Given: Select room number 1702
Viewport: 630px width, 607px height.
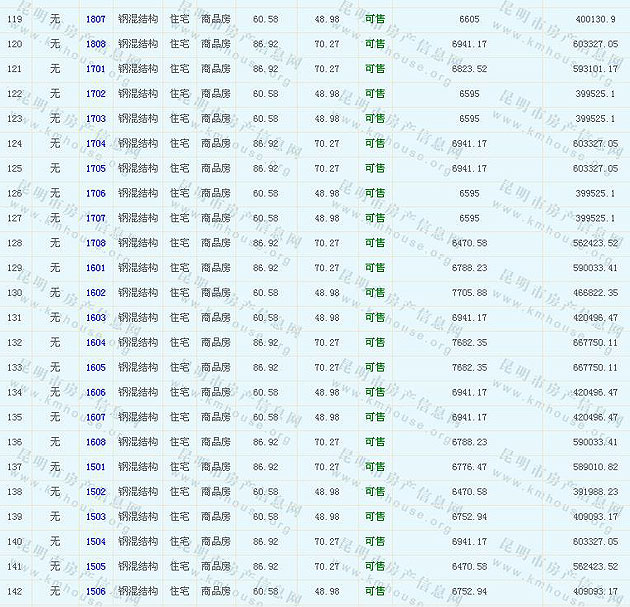Looking at the screenshot, I should [x=96, y=94].
